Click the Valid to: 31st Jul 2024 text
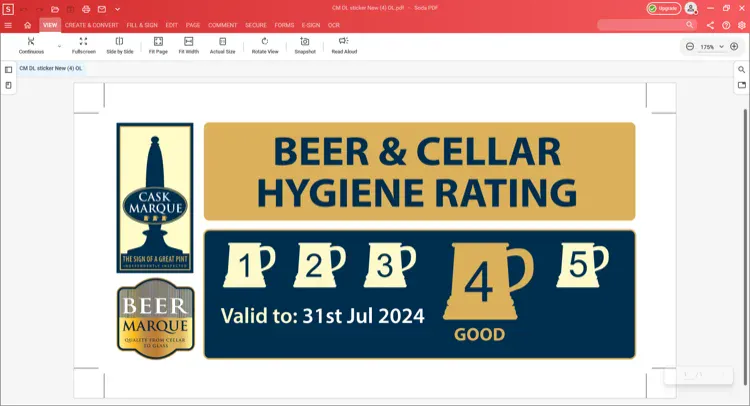 (322, 316)
